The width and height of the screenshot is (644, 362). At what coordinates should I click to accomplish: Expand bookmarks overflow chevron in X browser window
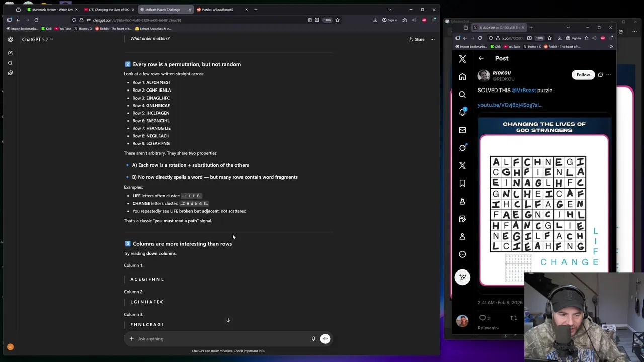611,47
